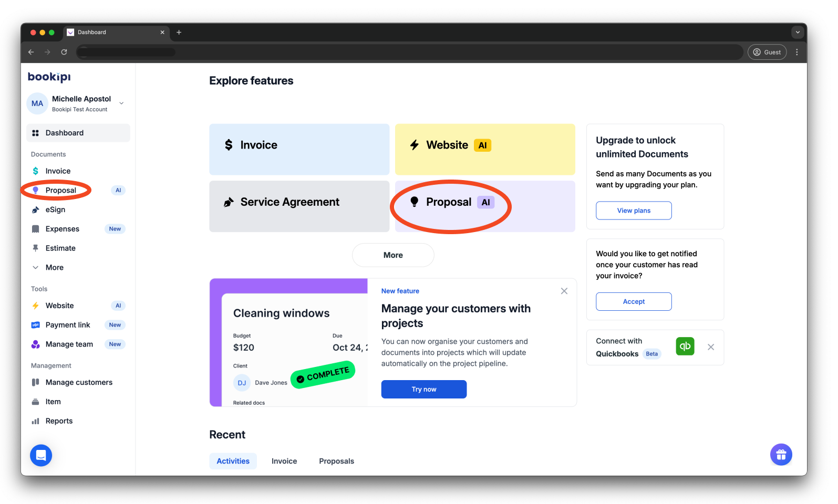This screenshot has width=838, height=504.
Task: Click the Try now button
Action: [x=424, y=389]
